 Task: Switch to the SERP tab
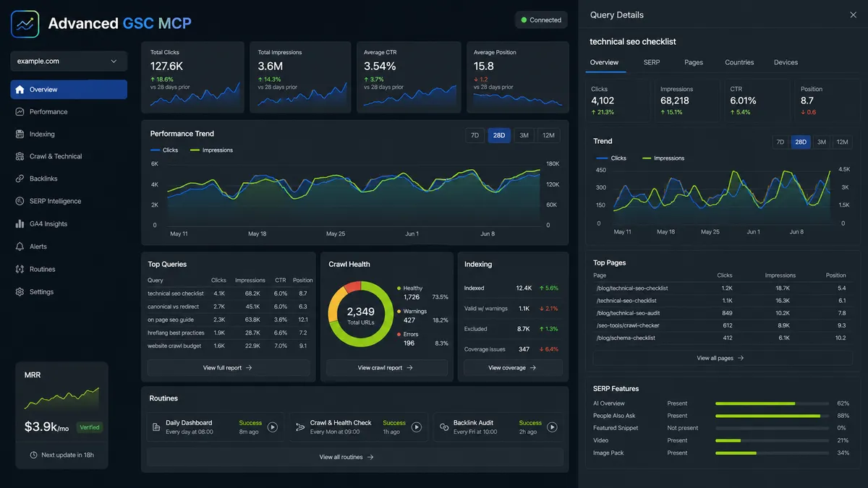[x=652, y=63]
